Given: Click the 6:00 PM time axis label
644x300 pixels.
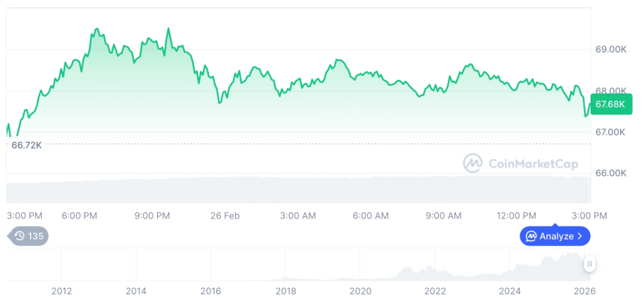Looking at the screenshot, I should 79,215.
